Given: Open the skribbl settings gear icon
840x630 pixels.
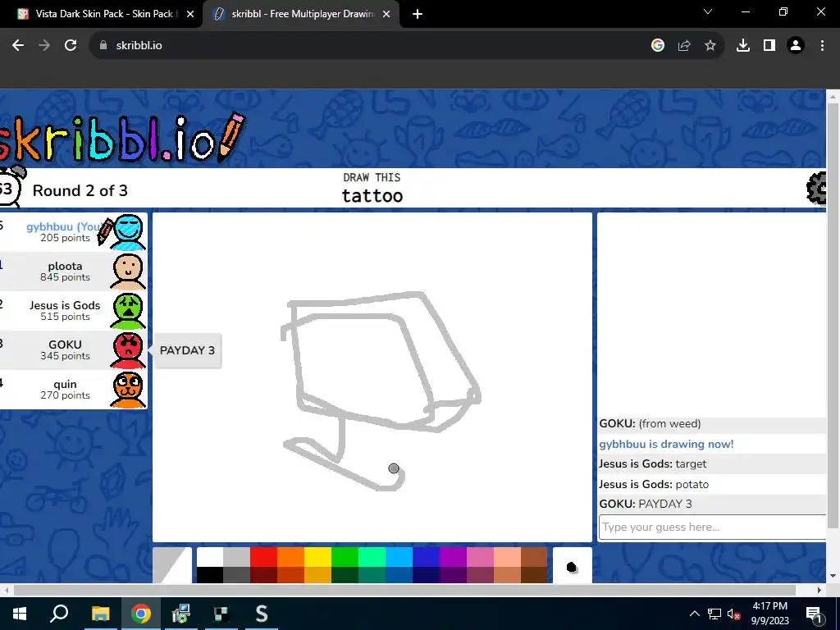Looking at the screenshot, I should coord(816,188).
